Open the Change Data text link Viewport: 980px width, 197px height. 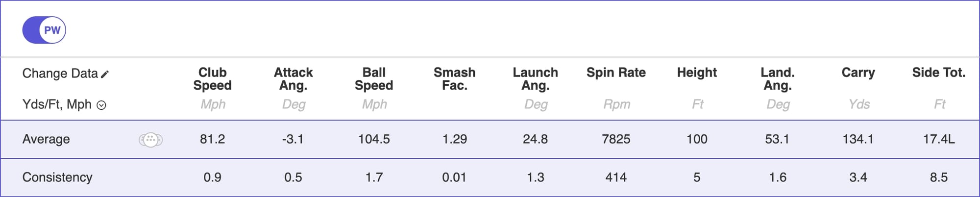[60, 74]
